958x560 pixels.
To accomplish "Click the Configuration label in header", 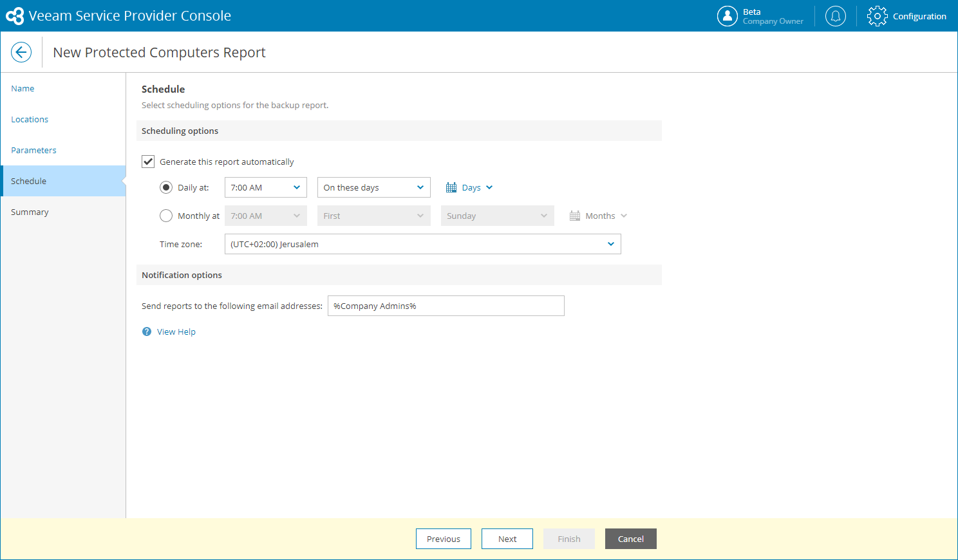I will click(919, 16).
